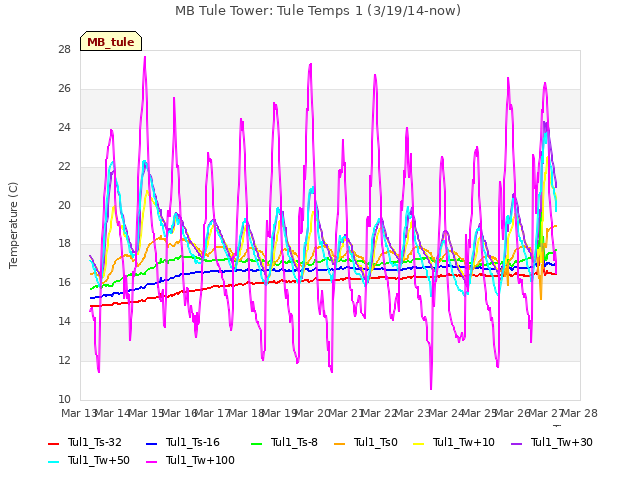Click the orange Tul1_Ts0 legend swatch
Screen dimensions: 640x480
(340, 443)
